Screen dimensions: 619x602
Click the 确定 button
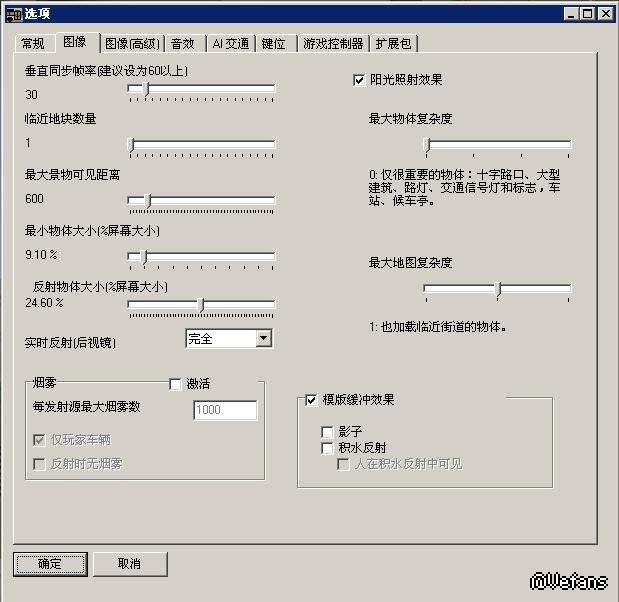click(x=50, y=564)
